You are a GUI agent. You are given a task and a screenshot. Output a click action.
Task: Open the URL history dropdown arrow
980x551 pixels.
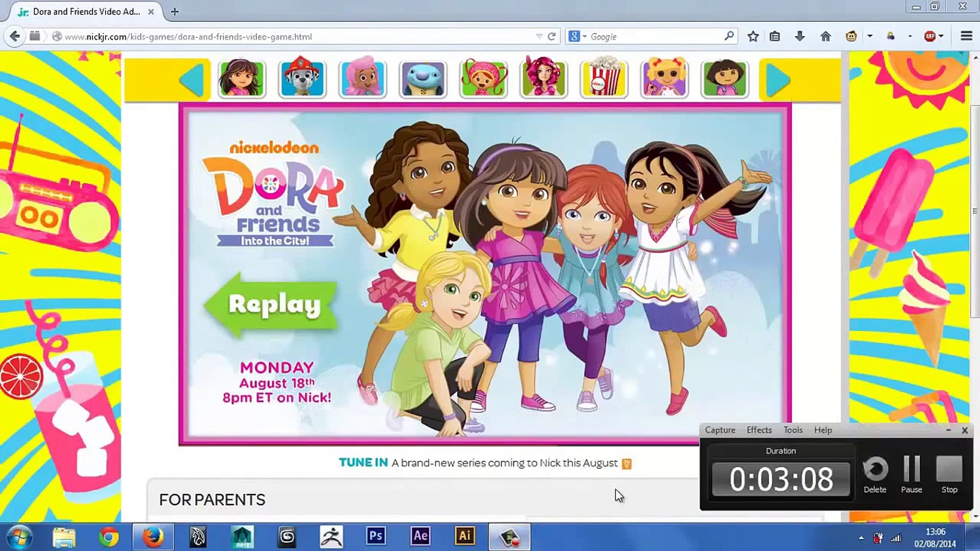(x=539, y=36)
